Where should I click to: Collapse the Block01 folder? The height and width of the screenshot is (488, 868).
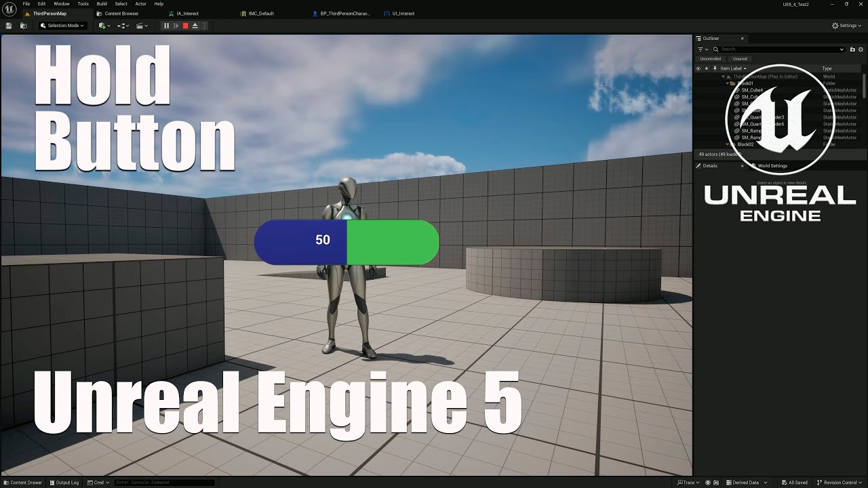click(x=728, y=83)
